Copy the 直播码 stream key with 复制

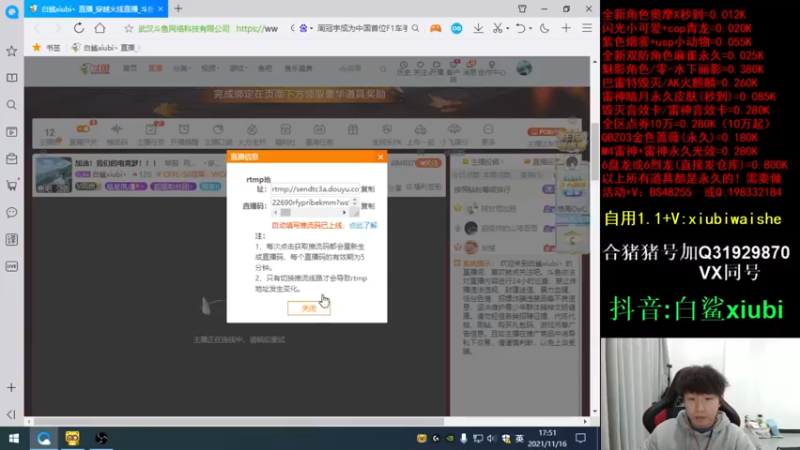click(x=368, y=206)
